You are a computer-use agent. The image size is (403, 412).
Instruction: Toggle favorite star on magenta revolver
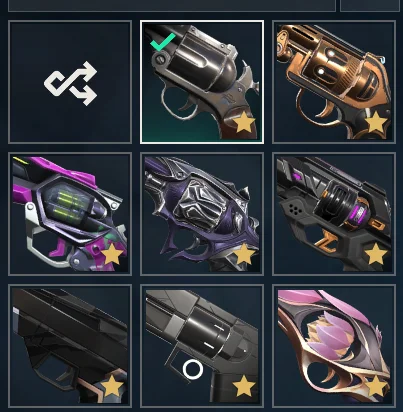(112, 254)
